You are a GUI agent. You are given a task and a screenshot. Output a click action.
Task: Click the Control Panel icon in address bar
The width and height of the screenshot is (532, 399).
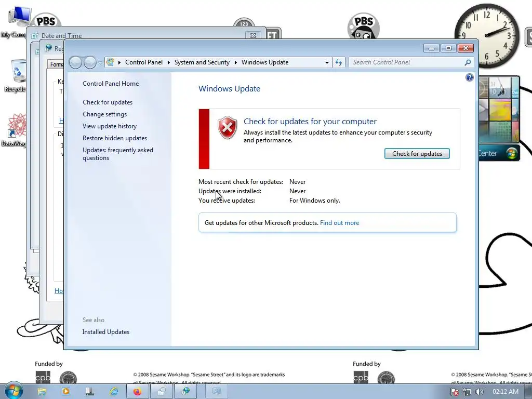pyautogui.click(x=110, y=62)
